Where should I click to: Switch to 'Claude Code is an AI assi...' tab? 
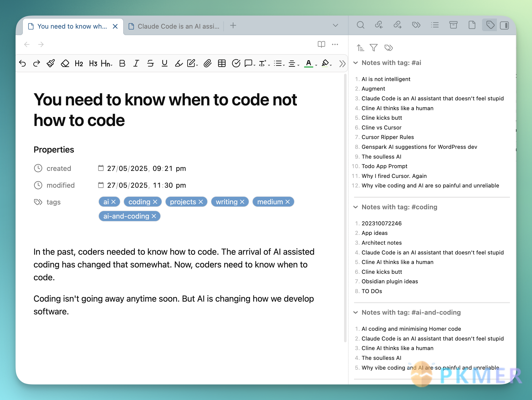(x=174, y=26)
